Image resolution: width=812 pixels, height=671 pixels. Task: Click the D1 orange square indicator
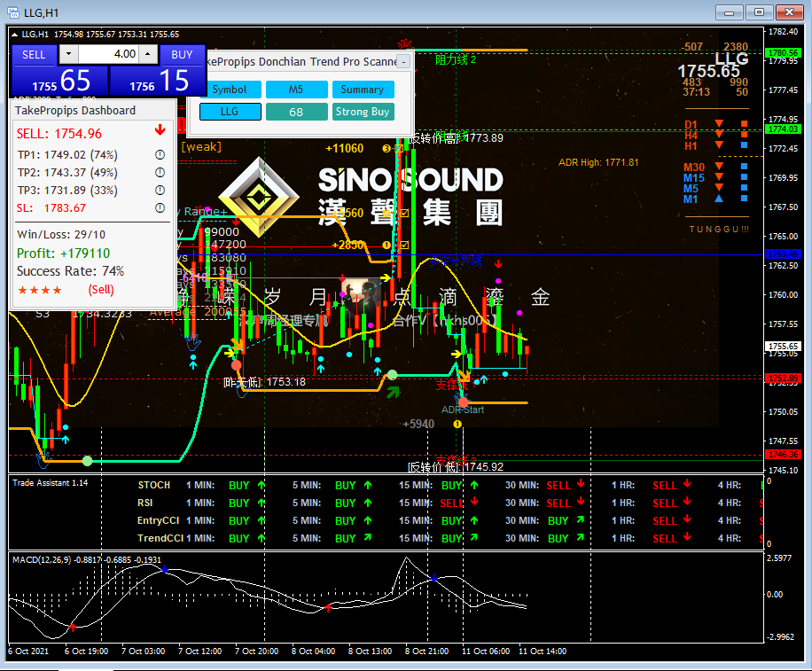click(x=744, y=124)
